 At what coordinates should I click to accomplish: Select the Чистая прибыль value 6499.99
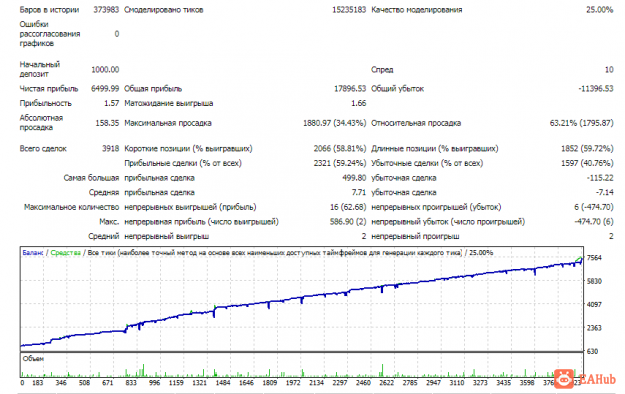(x=105, y=89)
